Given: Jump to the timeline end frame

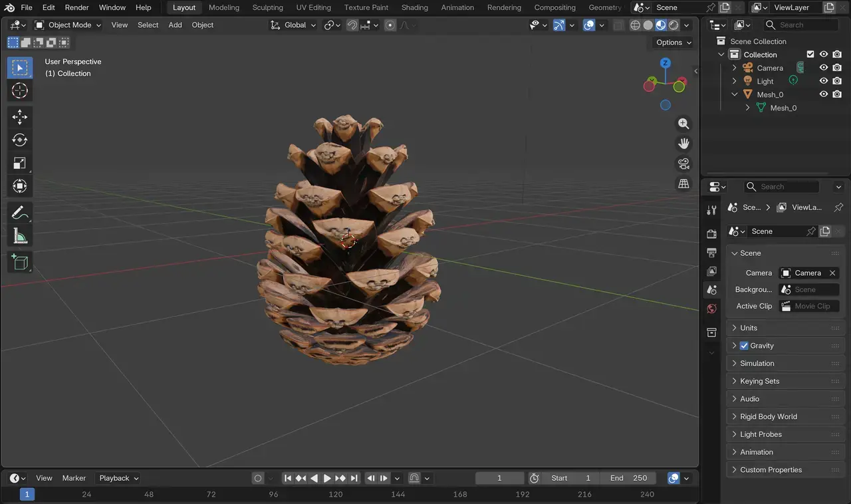Looking at the screenshot, I should click(354, 478).
